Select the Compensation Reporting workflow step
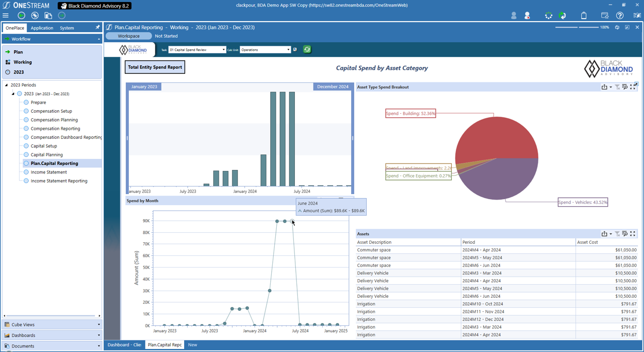Viewport: 644px width, 352px height. pos(55,129)
